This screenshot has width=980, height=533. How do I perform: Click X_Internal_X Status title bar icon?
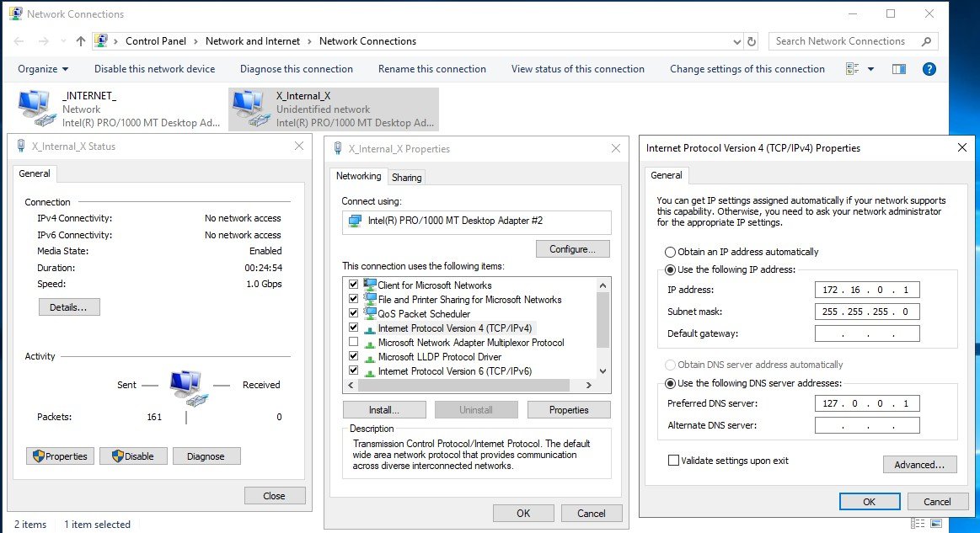point(21,146)
